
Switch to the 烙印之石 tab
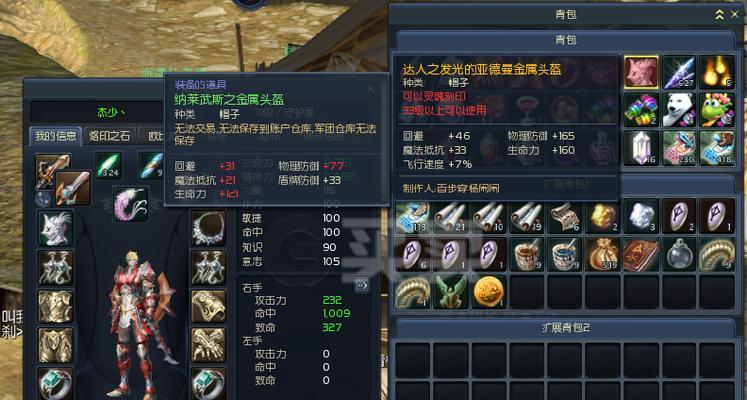pos(109,136)
